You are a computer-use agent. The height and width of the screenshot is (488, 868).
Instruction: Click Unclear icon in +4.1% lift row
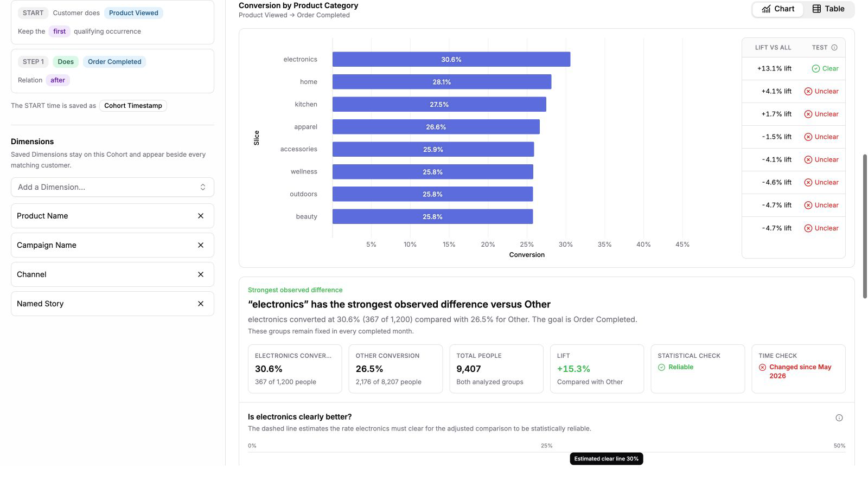pos(808,91)
